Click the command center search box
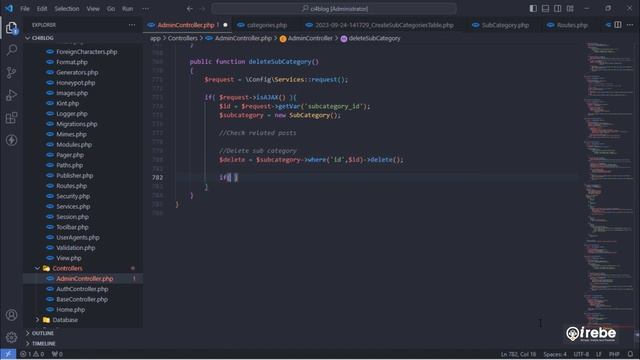The image size is (640, 360). pyautogui.click(x=334, y=9)
